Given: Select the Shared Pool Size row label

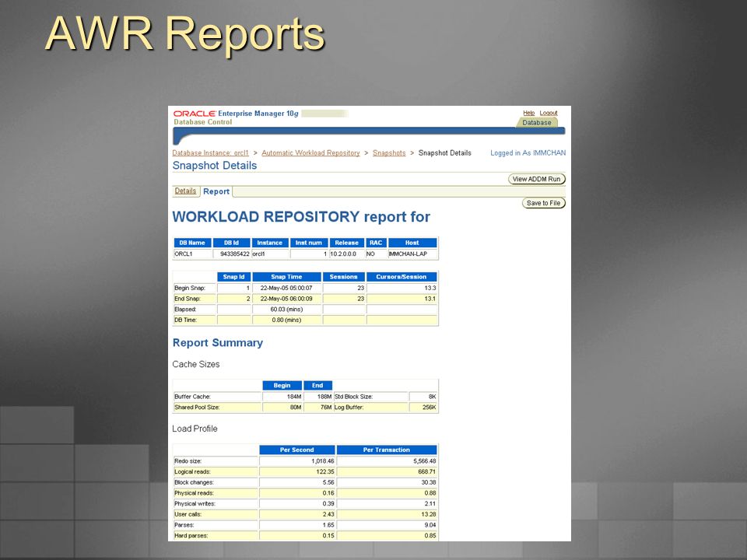Looking at the screenshot, I should (197, 407).
